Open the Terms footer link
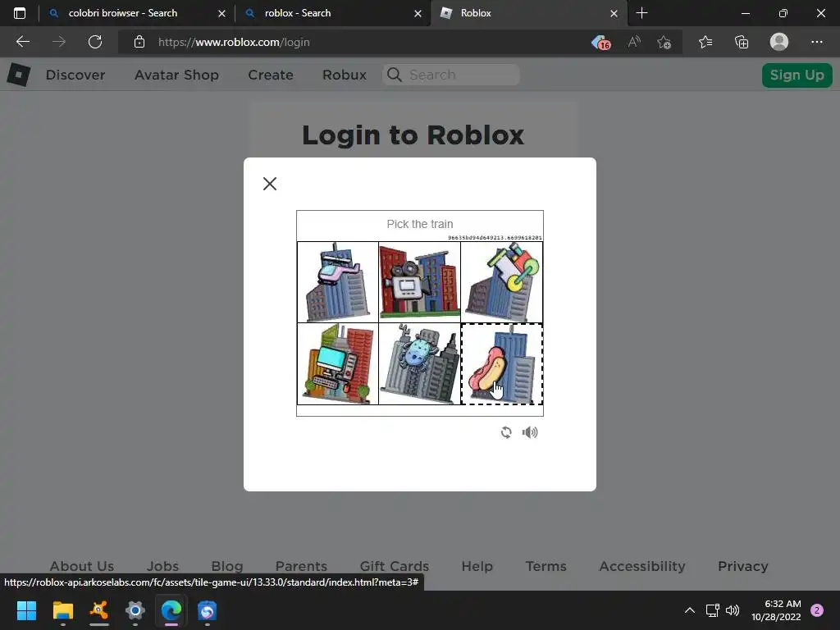Image resolution: width=840 pixels, height=630 pixels. click(546, 566)
